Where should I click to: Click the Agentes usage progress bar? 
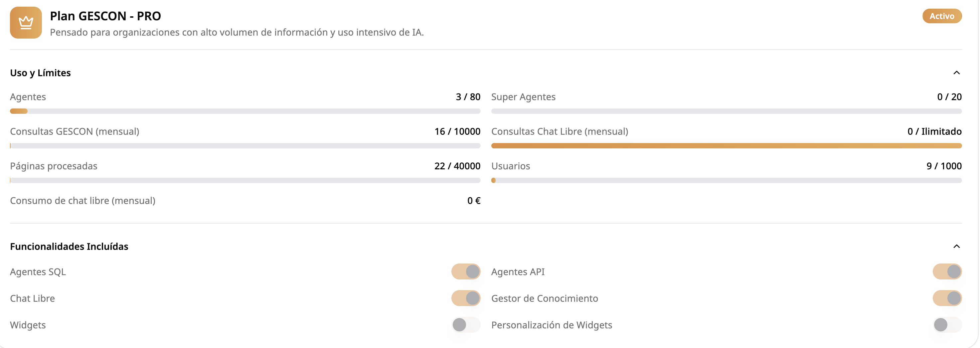click(245, 111)
